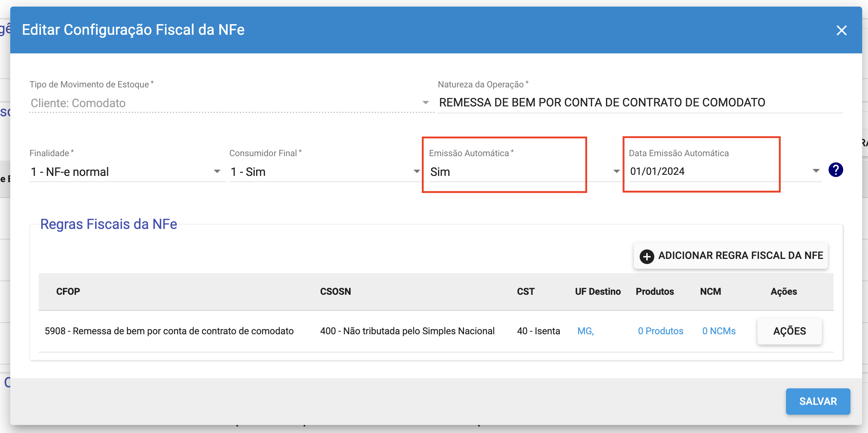Image resolution: width=868 pixels, height=433 pixels.
Task: Expand the Consumidor Final dropdown
Action: 325,172
